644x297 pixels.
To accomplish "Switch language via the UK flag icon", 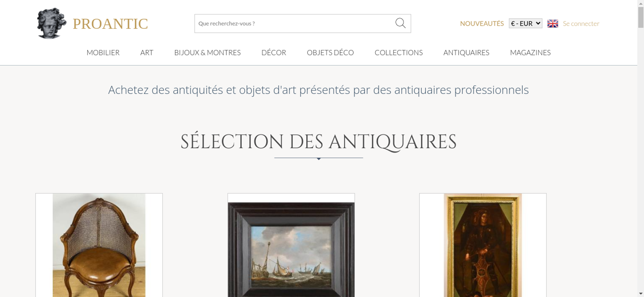I will point(553,23).
